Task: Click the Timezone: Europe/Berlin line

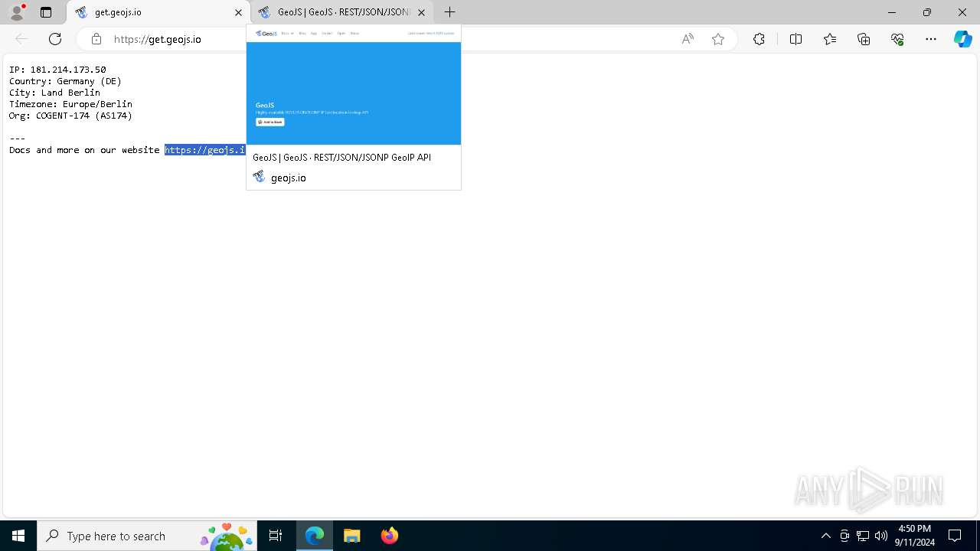Action: click(x=70, y=104)
